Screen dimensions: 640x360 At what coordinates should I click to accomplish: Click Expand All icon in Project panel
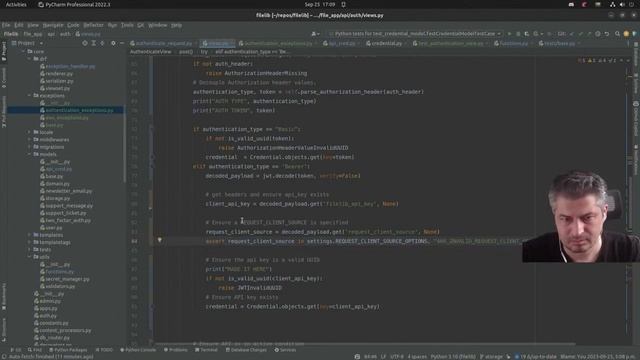(x=93, y=43)
